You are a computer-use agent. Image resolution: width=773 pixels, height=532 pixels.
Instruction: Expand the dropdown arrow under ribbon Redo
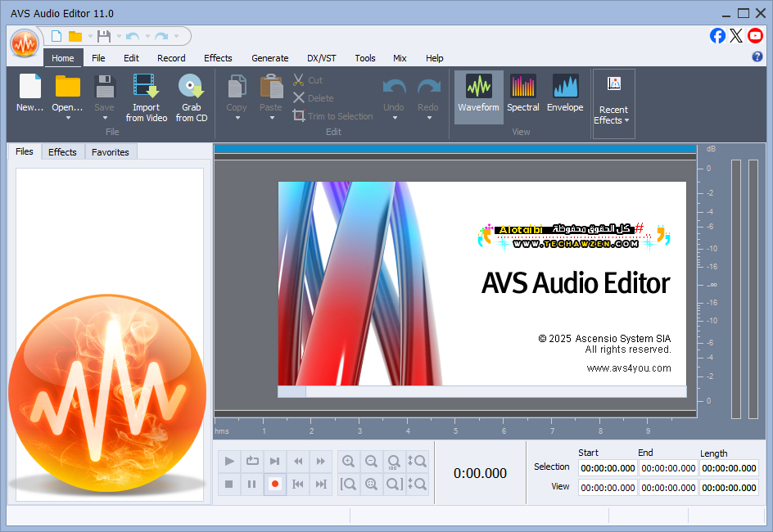coord(429,118)
